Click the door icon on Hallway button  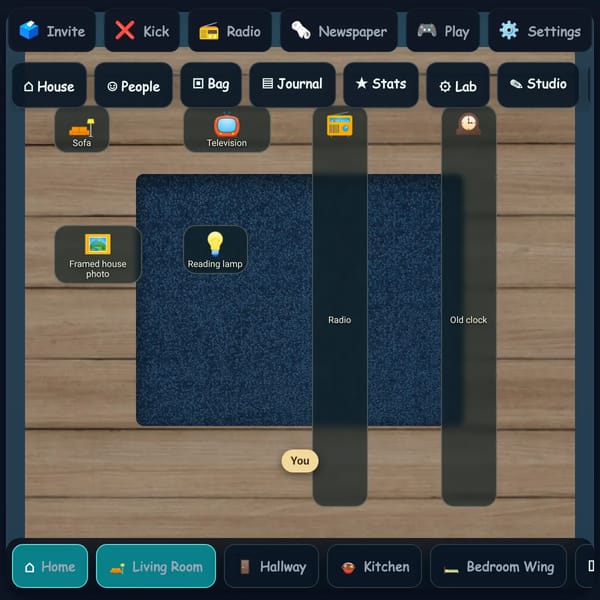pos(245,567)
